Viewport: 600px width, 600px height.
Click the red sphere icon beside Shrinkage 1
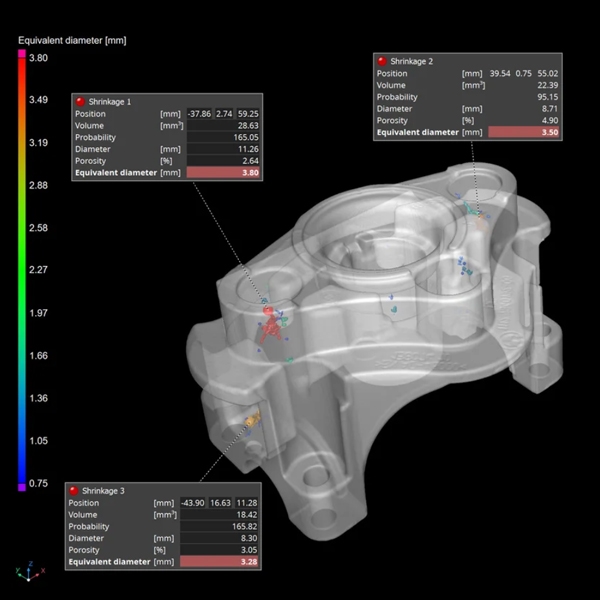(81, 101)
